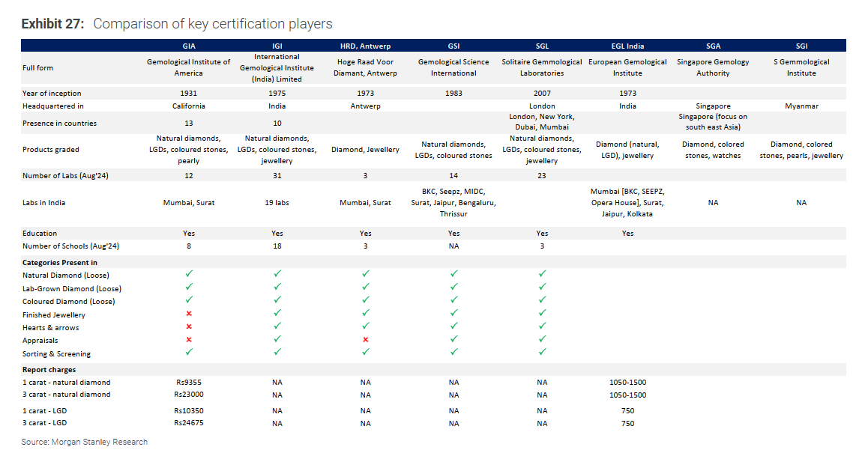Select the "Exhibit 27:" title label
Screen dimensions: 868x453
click(52, 24)
